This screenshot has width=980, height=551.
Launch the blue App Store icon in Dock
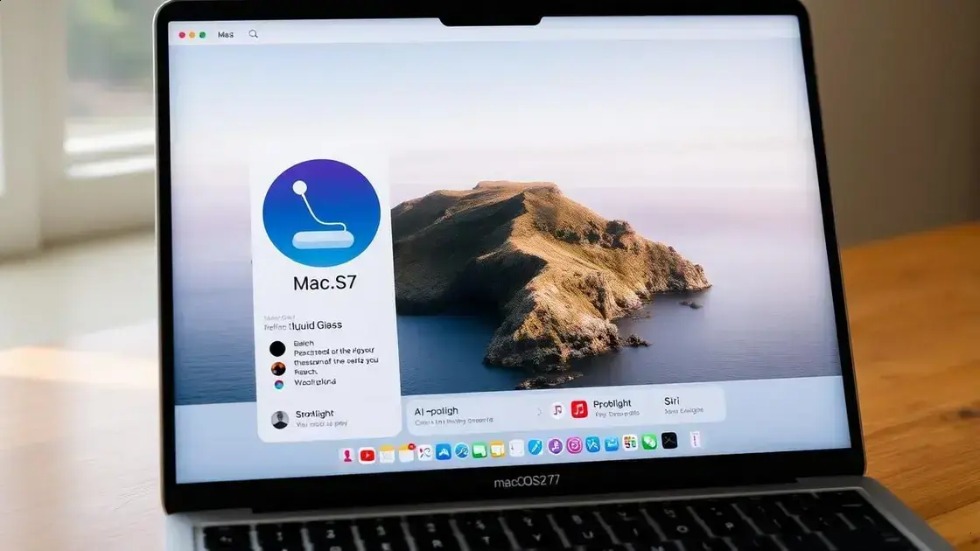pyautogui.click(x=443, y=451)
